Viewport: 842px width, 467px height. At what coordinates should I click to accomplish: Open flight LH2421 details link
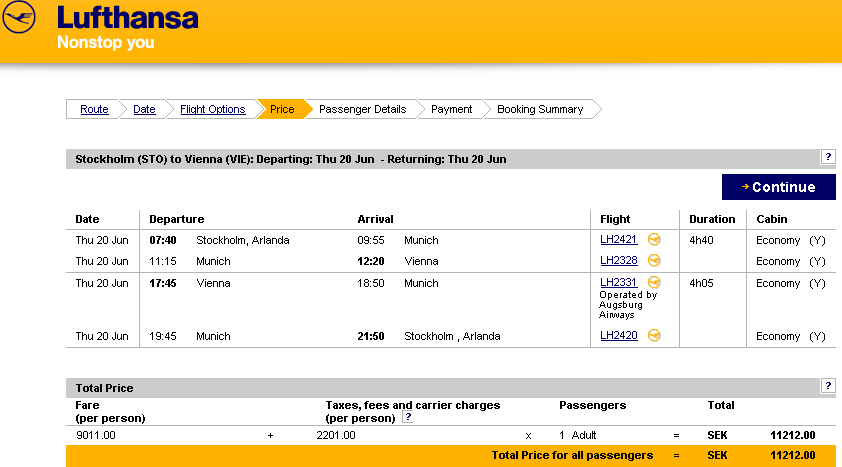click(618, 240)
